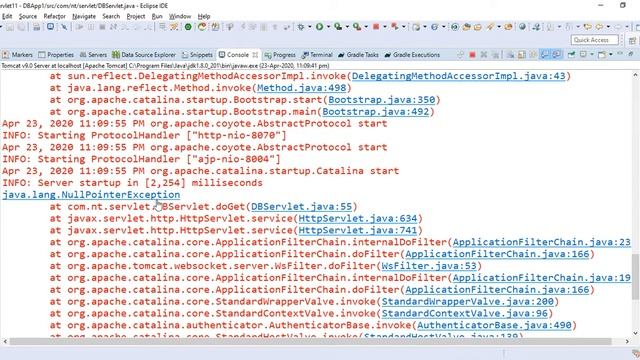The image size is (640, 360).
Task: Open the HttpServlet.java:634 link
Action: 358,218
